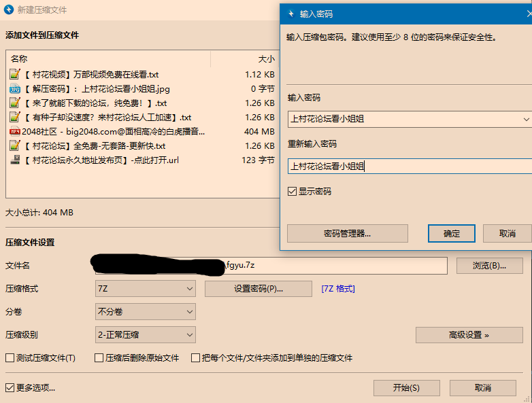Viewport: 532px width, 403px height.
Task: Sort by the 大小 column header
Action: (245, 59)
